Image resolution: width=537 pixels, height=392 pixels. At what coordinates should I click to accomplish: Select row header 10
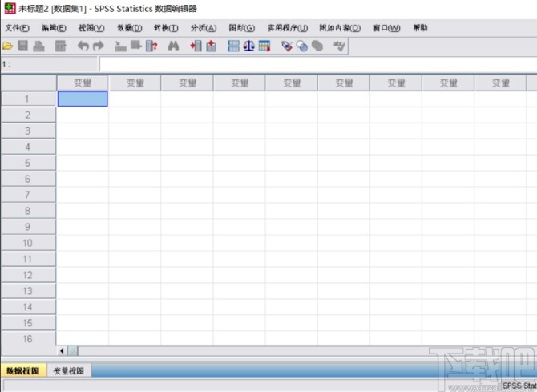coord(28,243)
